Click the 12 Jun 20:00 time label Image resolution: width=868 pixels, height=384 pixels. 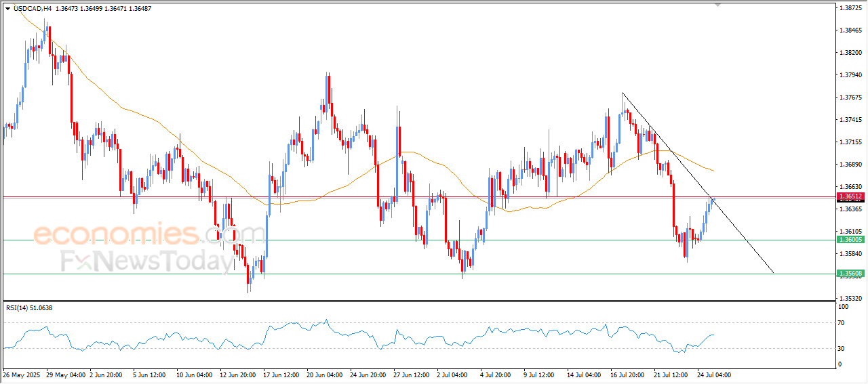[239, 375]
